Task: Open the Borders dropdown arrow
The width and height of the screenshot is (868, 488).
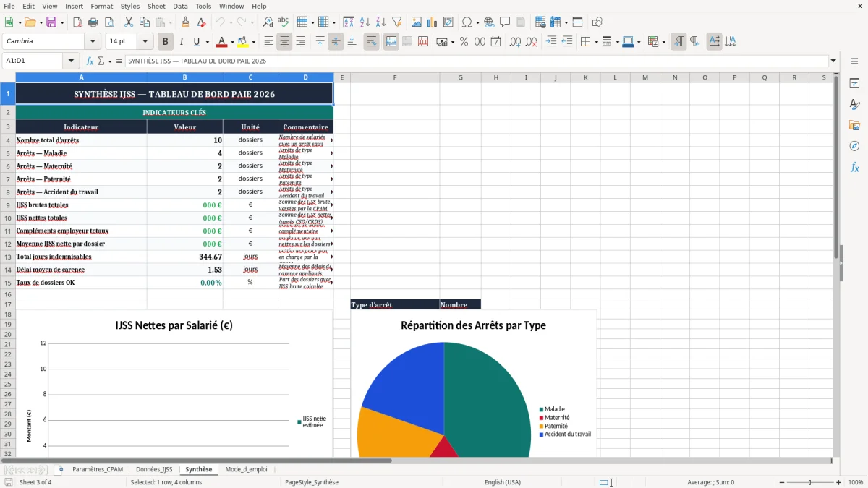Action: click(595, 42)
